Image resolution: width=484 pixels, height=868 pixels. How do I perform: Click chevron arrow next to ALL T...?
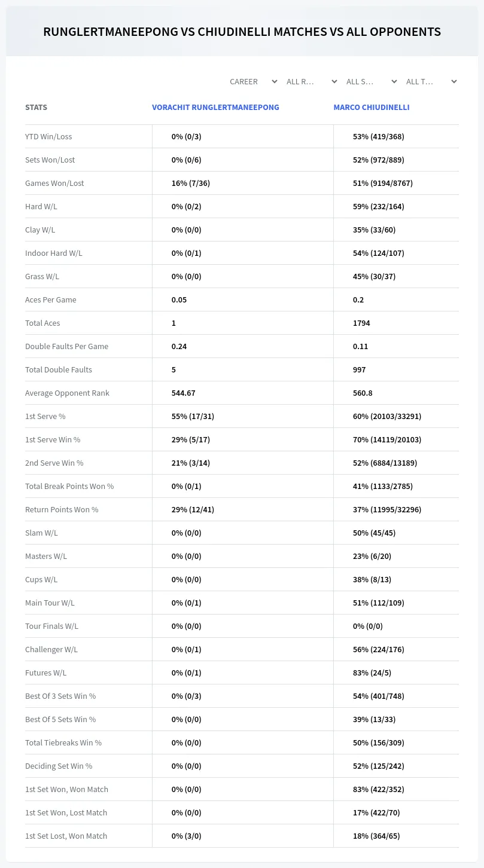pyautogui.click(x=454, y=81)
